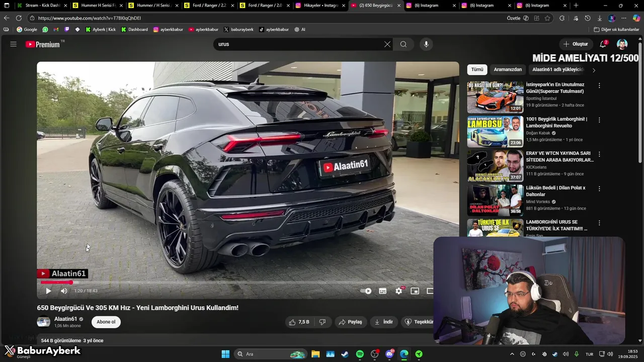This screenshot has width=644, height=362.
Task: Open a new browser tab plus
Action: 576,6
